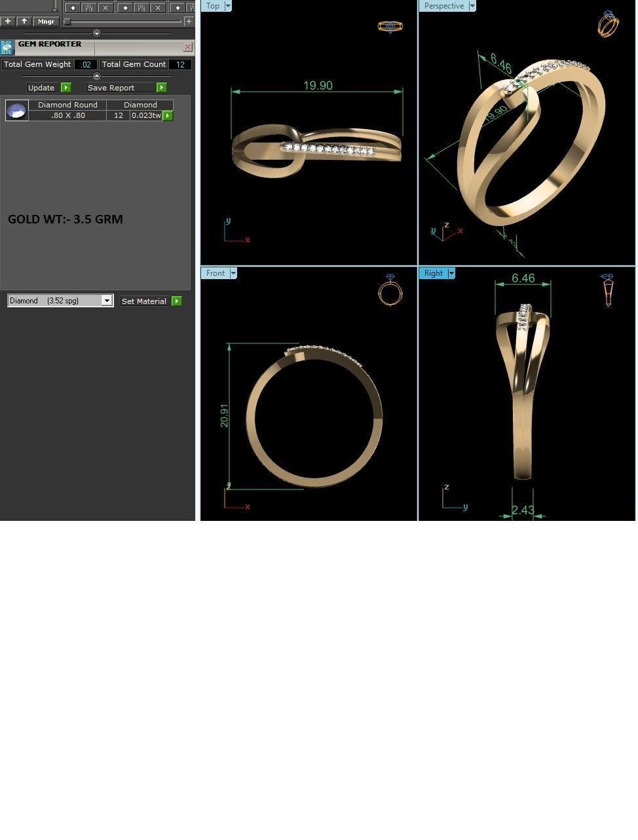Open the Front viewport dropdown arrow
The image size is (638, 840).
pos(233,273)
